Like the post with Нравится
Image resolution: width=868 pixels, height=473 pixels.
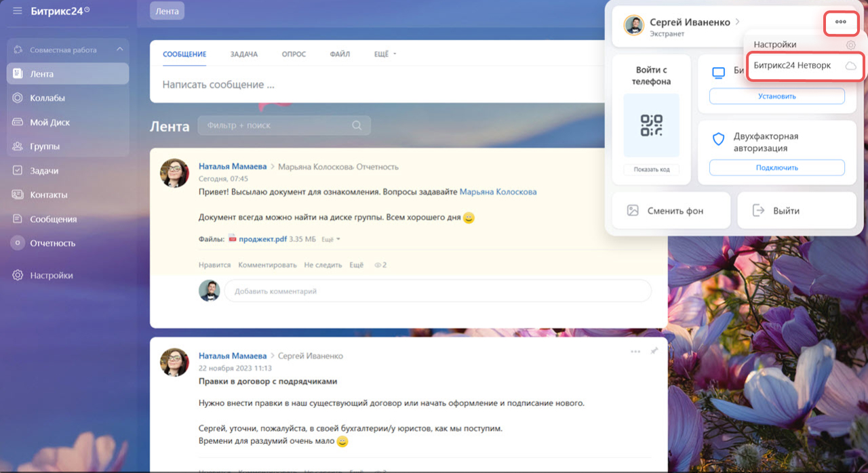215,265
